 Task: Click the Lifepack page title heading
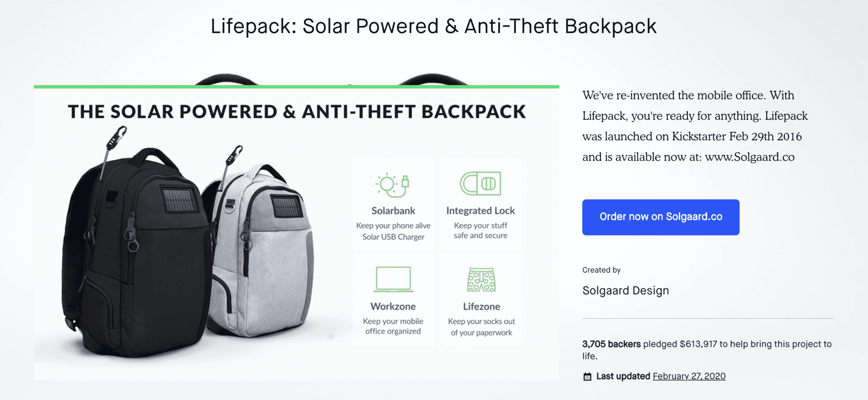(x=434, y=26)
